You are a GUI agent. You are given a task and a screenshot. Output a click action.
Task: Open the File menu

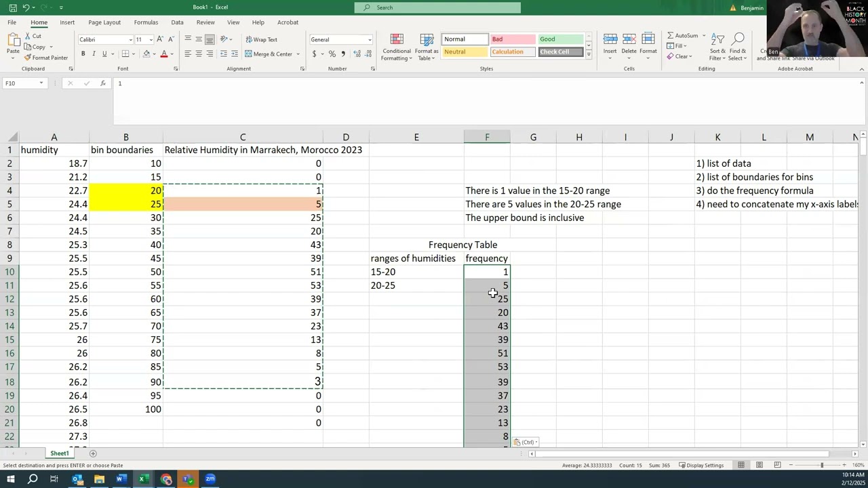tap(12, 22)
